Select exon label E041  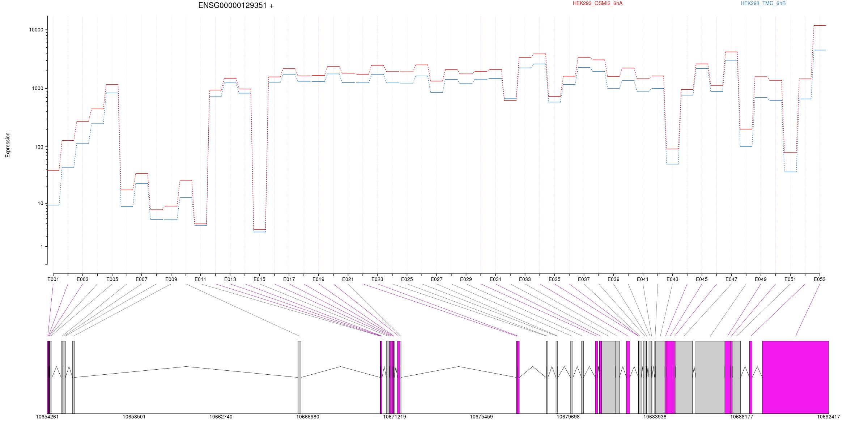tap(643, 279)
